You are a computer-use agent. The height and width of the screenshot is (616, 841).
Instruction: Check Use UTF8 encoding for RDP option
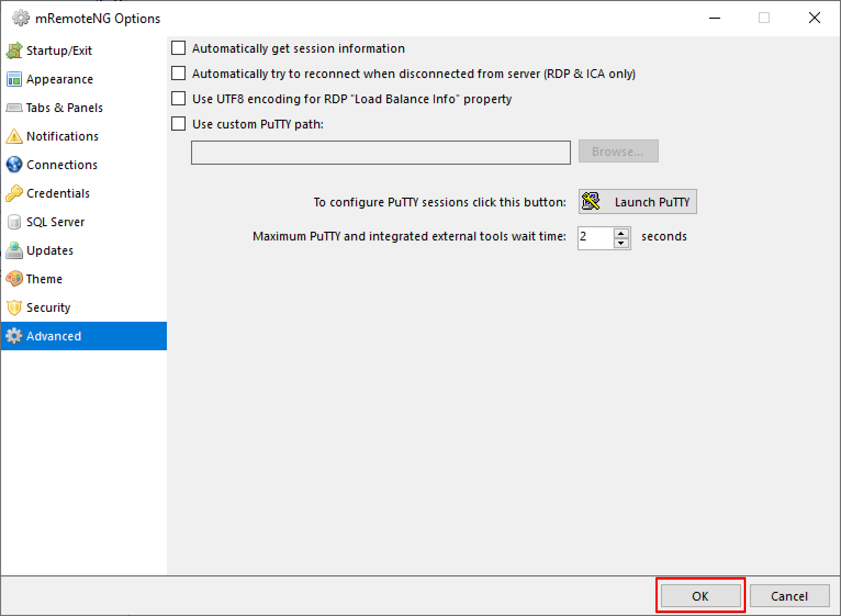(178, 99)
